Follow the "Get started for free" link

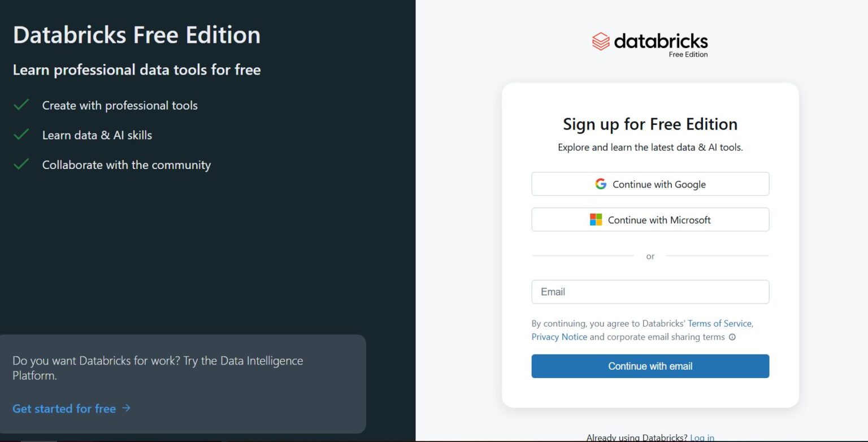pos(63,408)
